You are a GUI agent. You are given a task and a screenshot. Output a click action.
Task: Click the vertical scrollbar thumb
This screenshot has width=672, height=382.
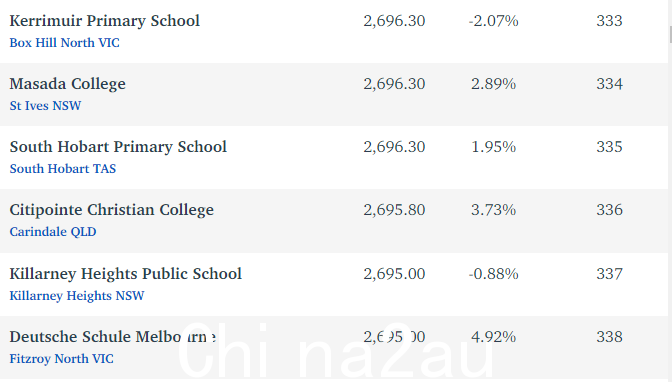670,34
